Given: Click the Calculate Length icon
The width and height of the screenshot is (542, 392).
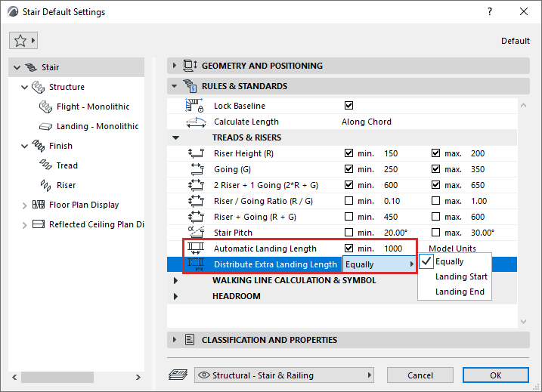Looking at the screenshot, I should tap(196, 122).
